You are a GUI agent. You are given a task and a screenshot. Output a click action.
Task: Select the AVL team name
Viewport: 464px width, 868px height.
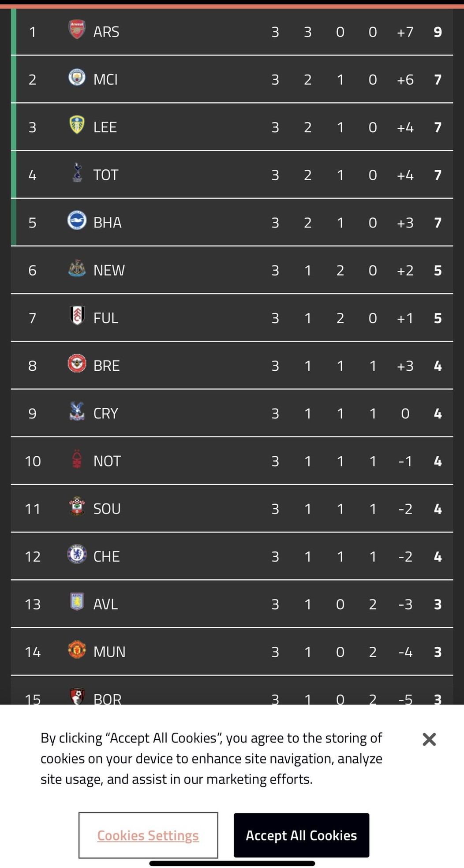tap(105, 604)
